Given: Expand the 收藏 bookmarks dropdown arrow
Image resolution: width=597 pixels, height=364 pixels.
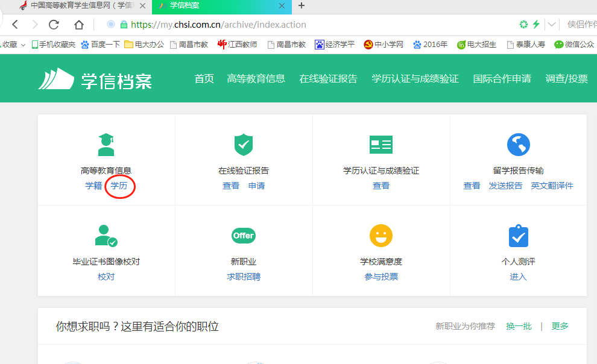Looking at the screenshot, I should (23, 45).
